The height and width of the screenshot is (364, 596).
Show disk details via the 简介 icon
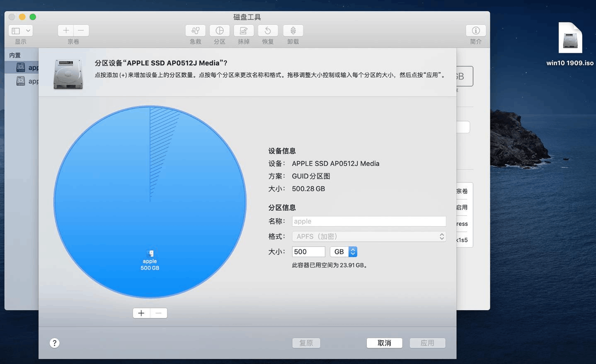(475, 31)
